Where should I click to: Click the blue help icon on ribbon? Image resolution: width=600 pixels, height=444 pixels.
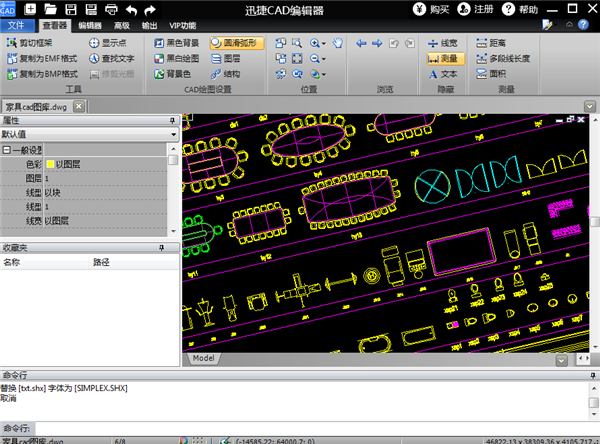coord(583,24)
